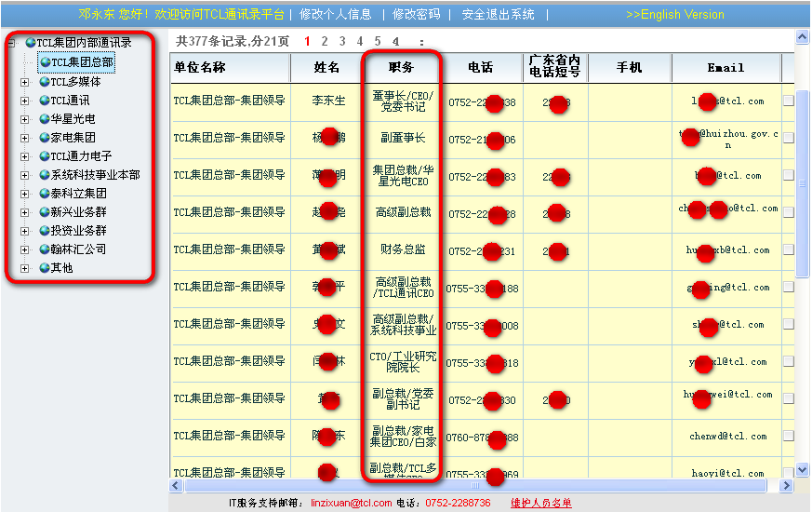Click globe icon beside 系统科技事业本部
812x512 pixels.
click(45, 175)
